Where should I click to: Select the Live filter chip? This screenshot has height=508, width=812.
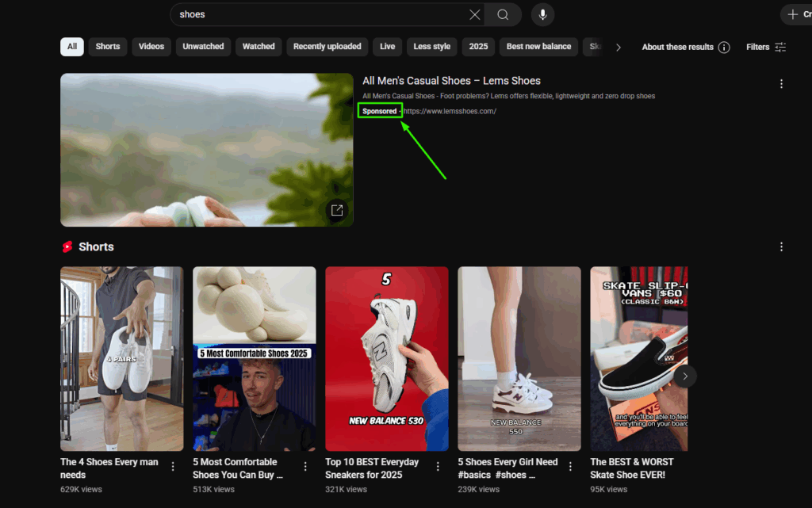point(387,47)
